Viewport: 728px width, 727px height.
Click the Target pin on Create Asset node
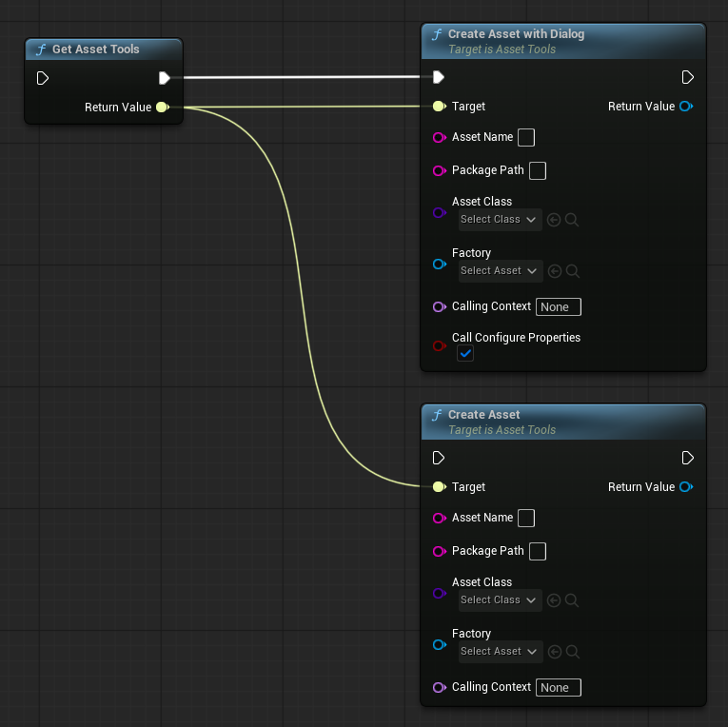[x=439, y=487]
